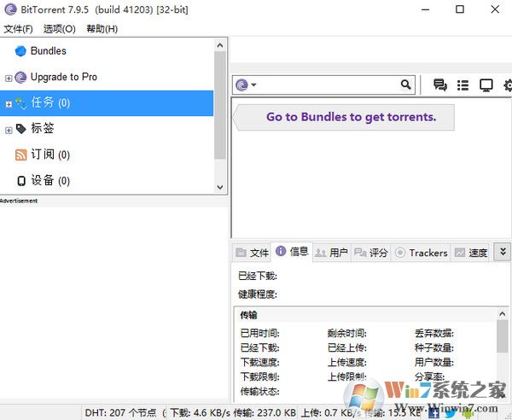This screenshot has width=512, height=420.
Task: Click the 种子数量 label
Action: pyautogui.click(x=434, y=347)
